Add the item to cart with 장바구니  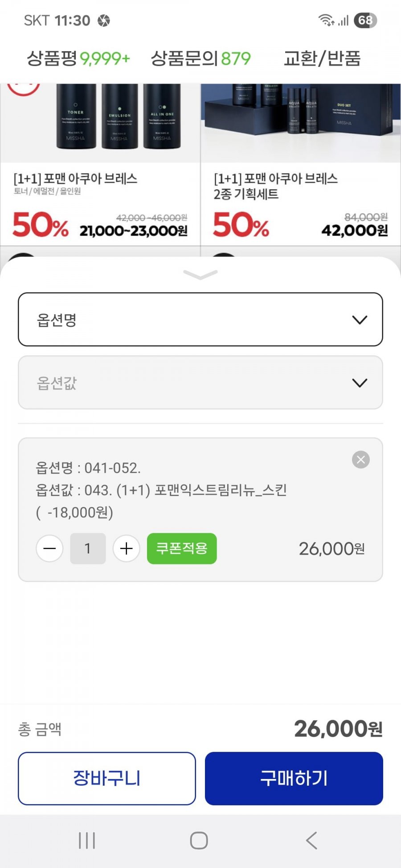pyautogui.click(x=107, y=779)
